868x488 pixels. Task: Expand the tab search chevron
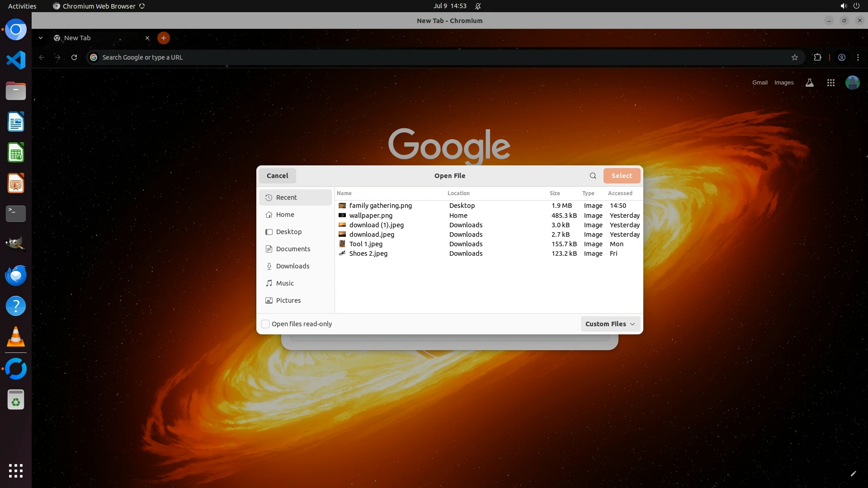pyautogui.click(x=41, y=38)
